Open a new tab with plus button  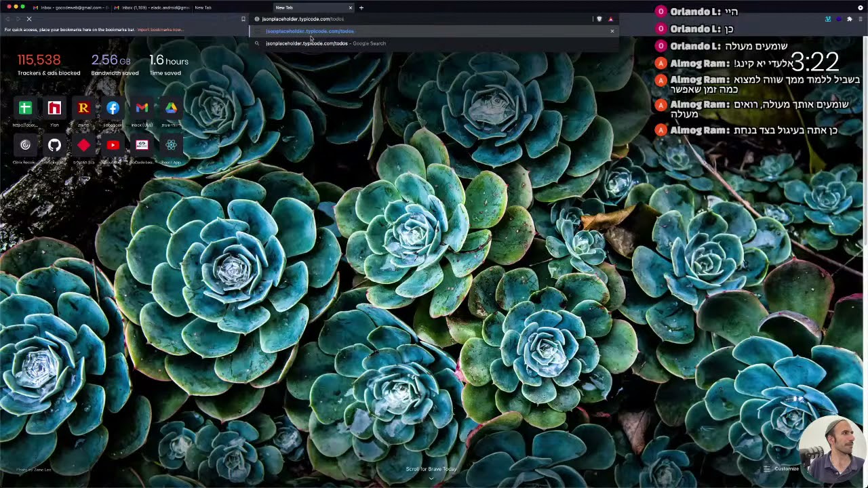(361, 7)
